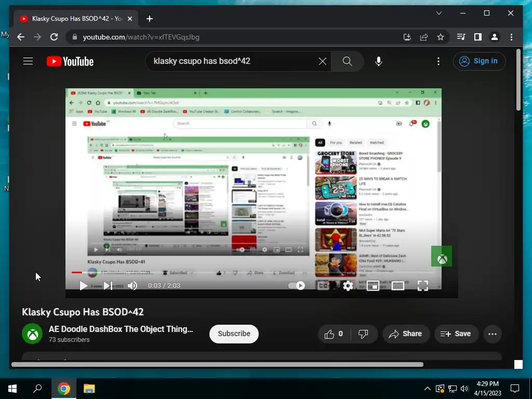Switch to theater mode
The image size is (532, 399).
pyautogui.click(x=397, y=286)
